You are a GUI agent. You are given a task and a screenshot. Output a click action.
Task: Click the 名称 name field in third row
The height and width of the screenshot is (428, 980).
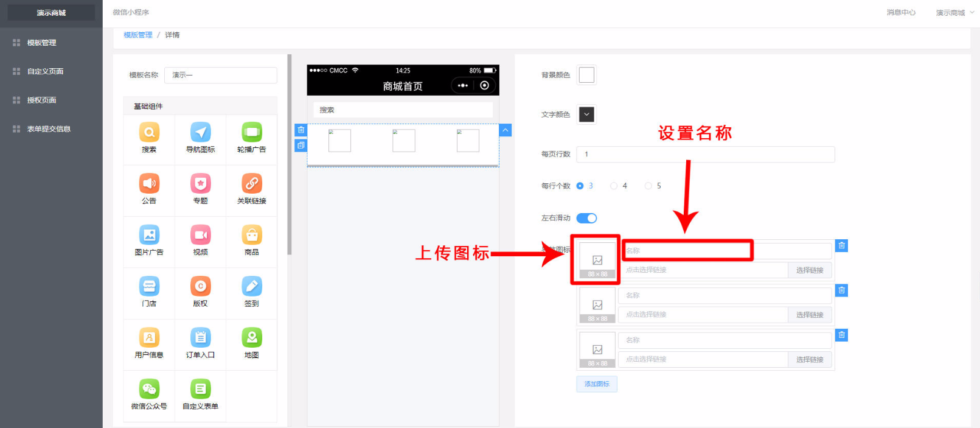click(x=725, y=340)
